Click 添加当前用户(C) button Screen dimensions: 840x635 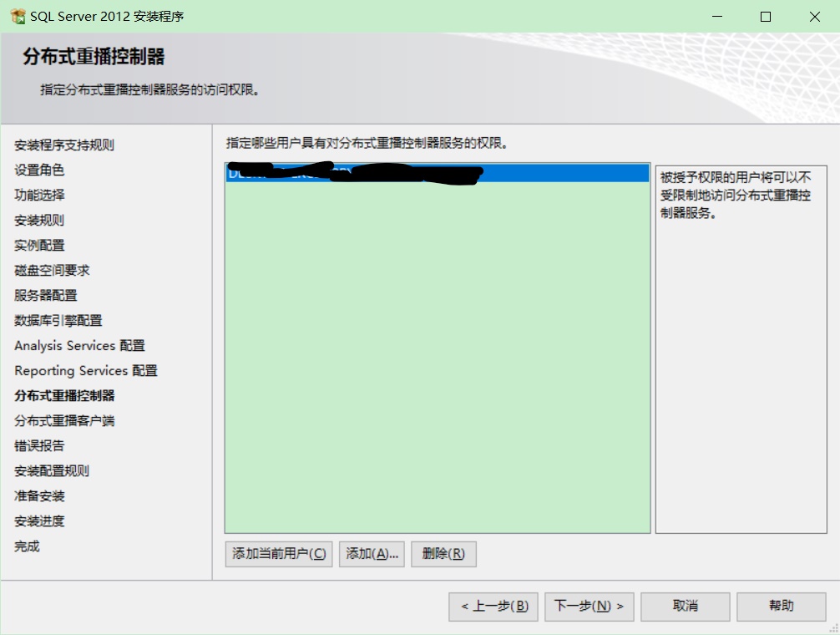279,554
